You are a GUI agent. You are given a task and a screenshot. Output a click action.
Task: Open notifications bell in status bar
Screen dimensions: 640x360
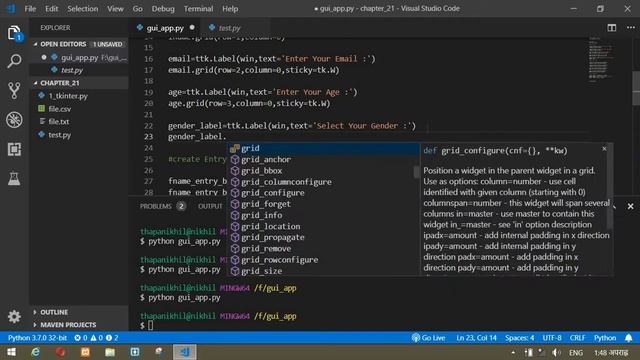pos(629,338)
